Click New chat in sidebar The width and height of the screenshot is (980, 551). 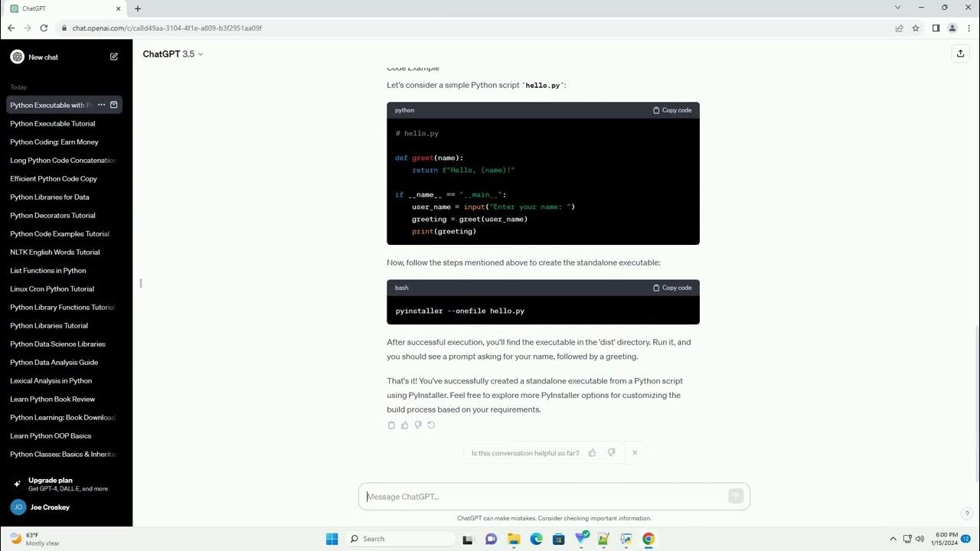[64, 57]
